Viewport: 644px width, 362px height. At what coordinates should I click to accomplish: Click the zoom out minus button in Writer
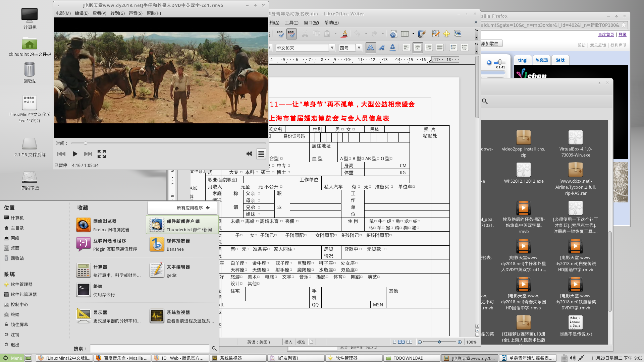[420, 342]
